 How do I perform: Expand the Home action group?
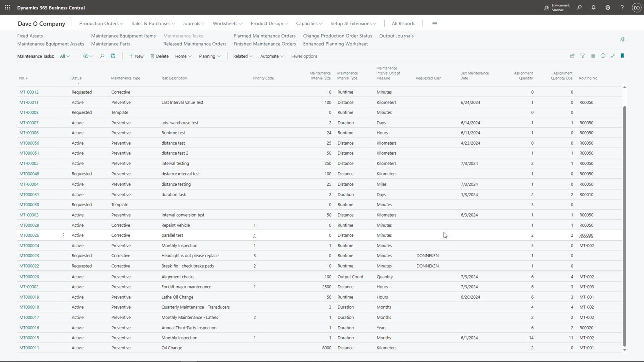coord(183,56)
